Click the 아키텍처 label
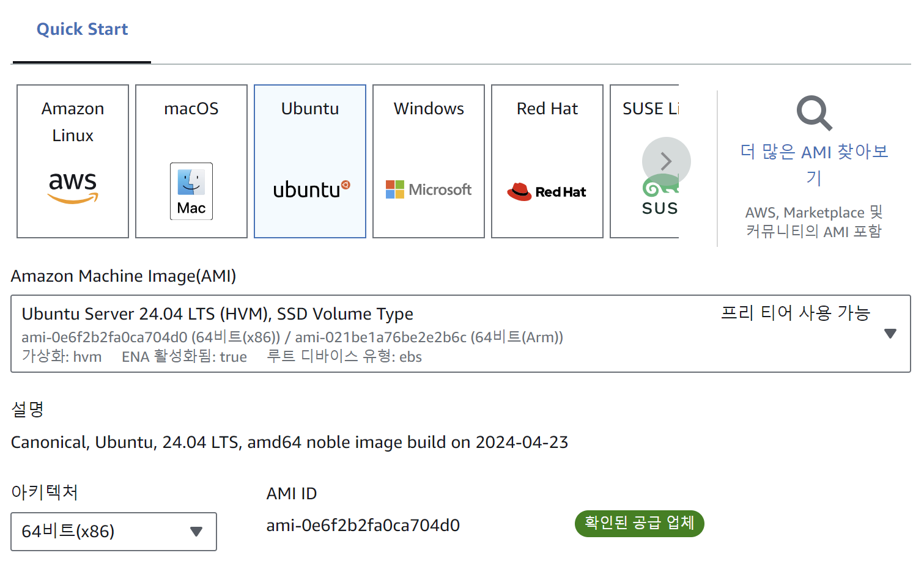Image resolution: width=924 pixels, height=583 pixels. point(45,492)
